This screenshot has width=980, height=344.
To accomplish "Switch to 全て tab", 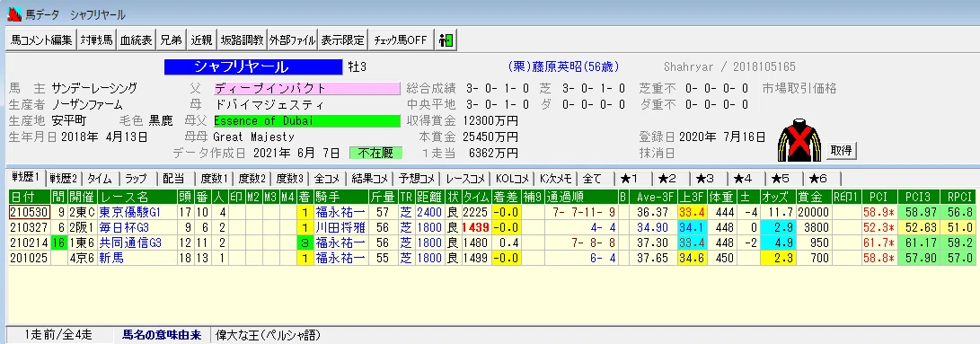I will (595, 178).
